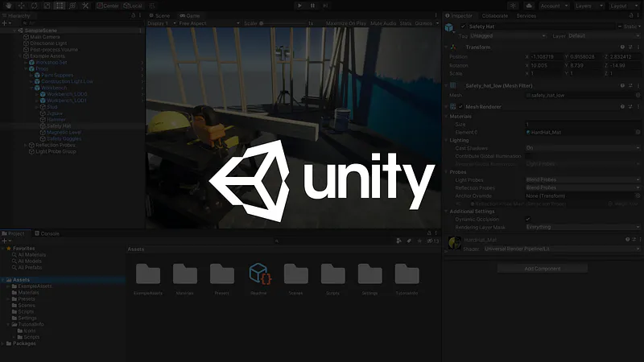
Task: Switch to the Scene tab
Action: click(x=159, y=15)
